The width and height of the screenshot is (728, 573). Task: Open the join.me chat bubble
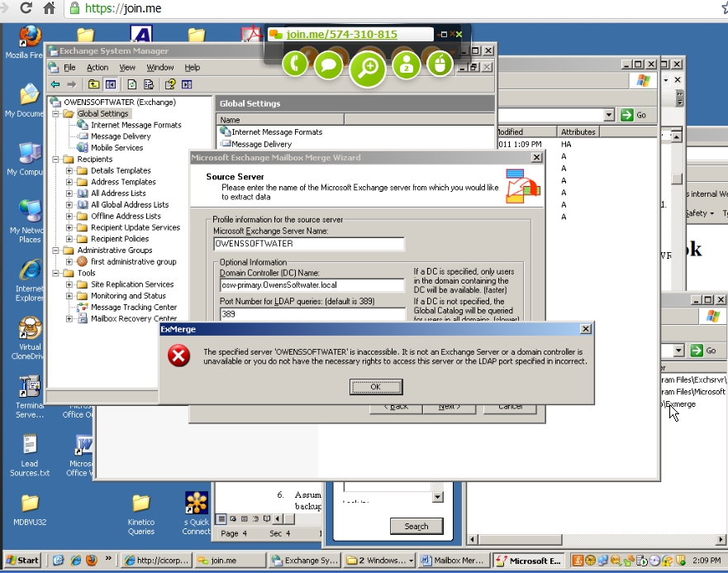(x=328, y=65)
